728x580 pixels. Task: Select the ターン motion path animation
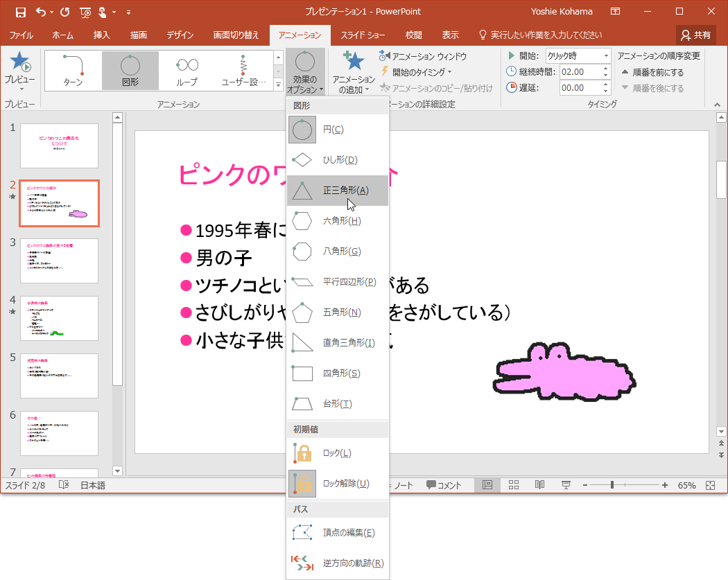[x=73, y=71]
